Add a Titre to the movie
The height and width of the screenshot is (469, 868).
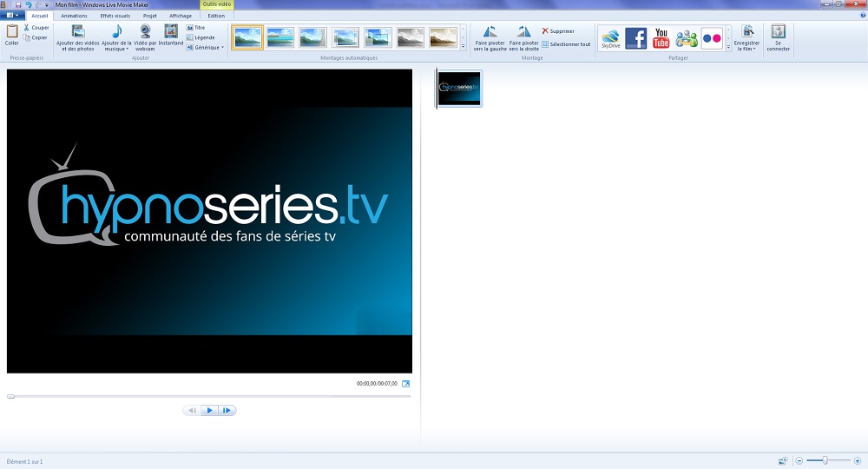(195, 27)
